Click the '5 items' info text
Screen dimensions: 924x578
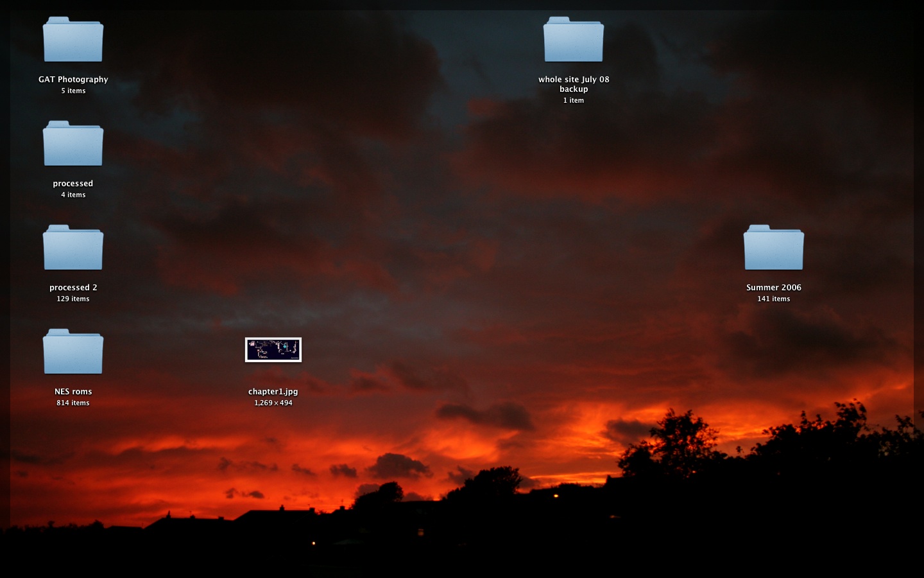coord(73,91)
